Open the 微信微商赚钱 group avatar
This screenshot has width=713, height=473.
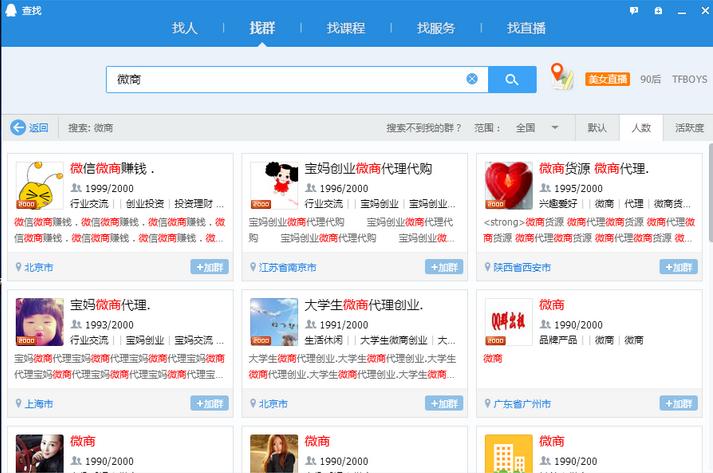[x=40, y=185]
